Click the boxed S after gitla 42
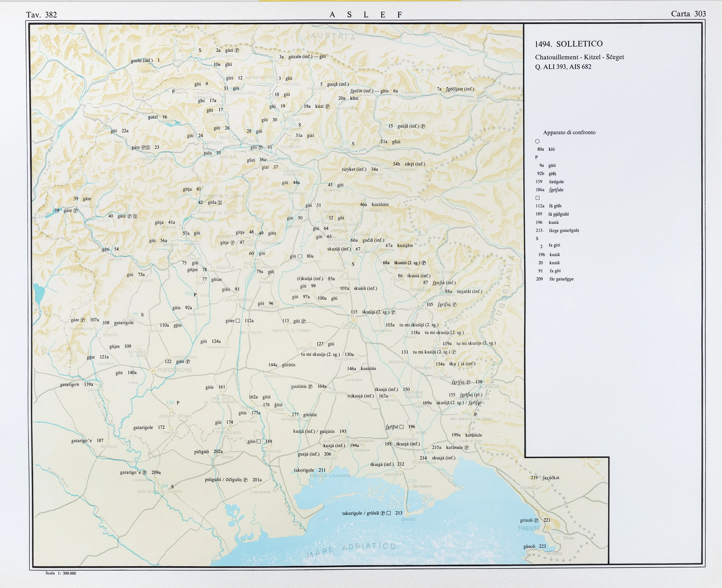The image size is (722, 588). pos(220,203)
